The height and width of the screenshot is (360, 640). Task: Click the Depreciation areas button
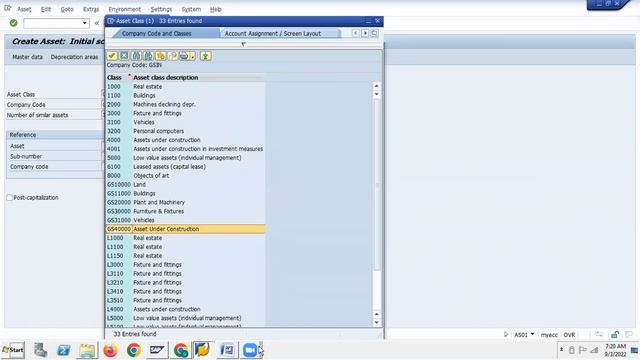[x=74, y=57]
